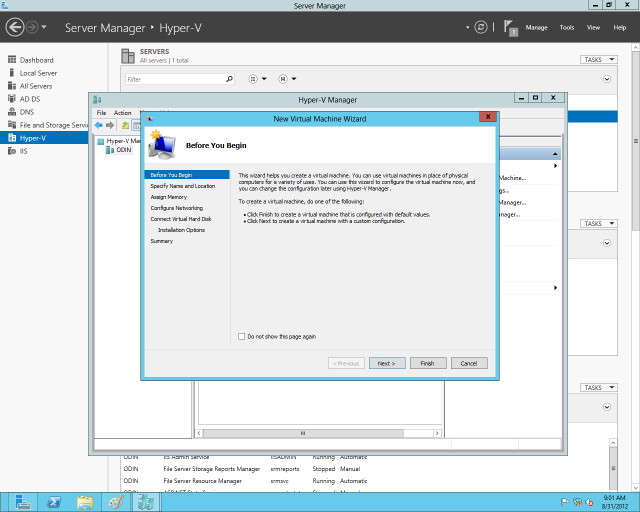This screenshot has width=640, height=512.
Task: Open the Hyper-V Manager File menu
Action: click(101, 113)
